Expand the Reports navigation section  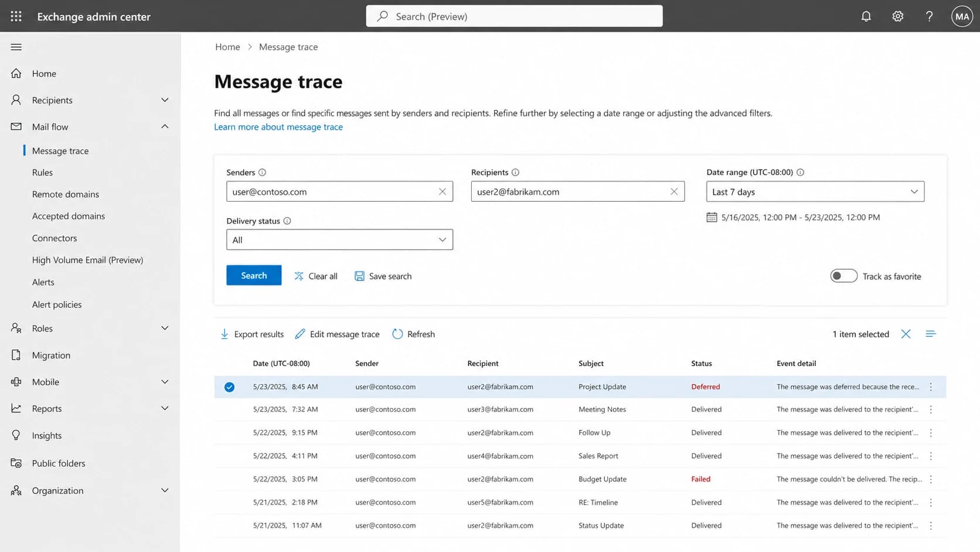[165, 408]
